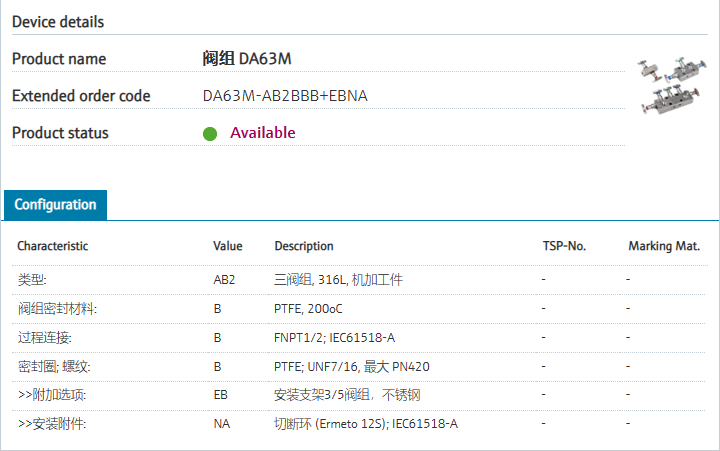The height and width of the screenshot is (451, 720).
Task: Click the product name 阀组 DA63M
Action: point(247,59)
